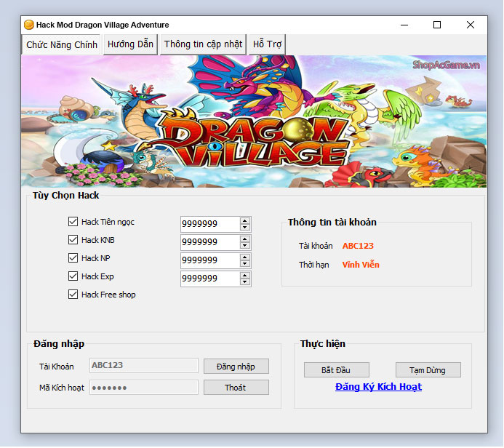504x448 pixels.
Task: Toggle the Hack KNB checkbox
Action: 73,240
